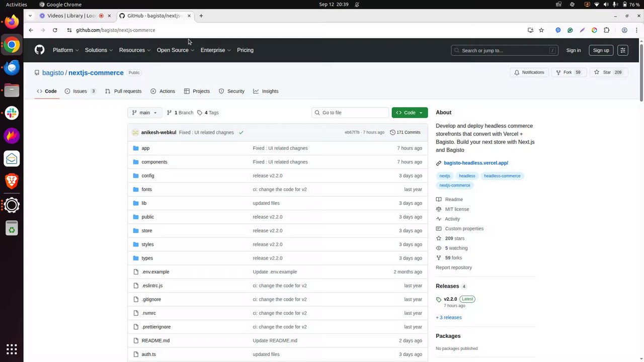Click the commit history clock icon
This screenshot has height=362, width=644.
(x=392, y=132)
